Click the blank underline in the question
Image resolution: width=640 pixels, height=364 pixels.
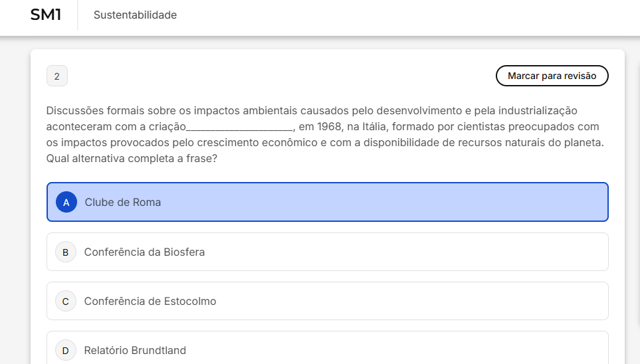(x=239, y=128)
